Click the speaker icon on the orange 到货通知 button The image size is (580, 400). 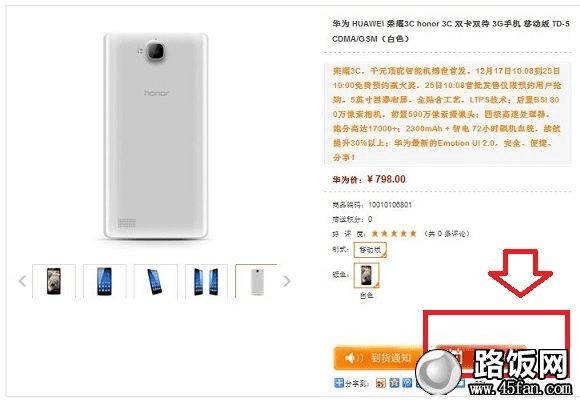coord(353,358)
